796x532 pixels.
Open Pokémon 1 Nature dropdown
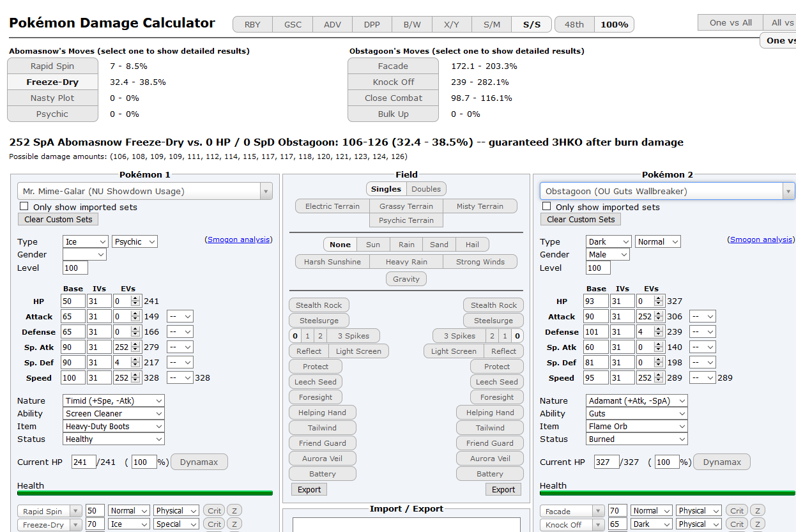click(114, 401)
